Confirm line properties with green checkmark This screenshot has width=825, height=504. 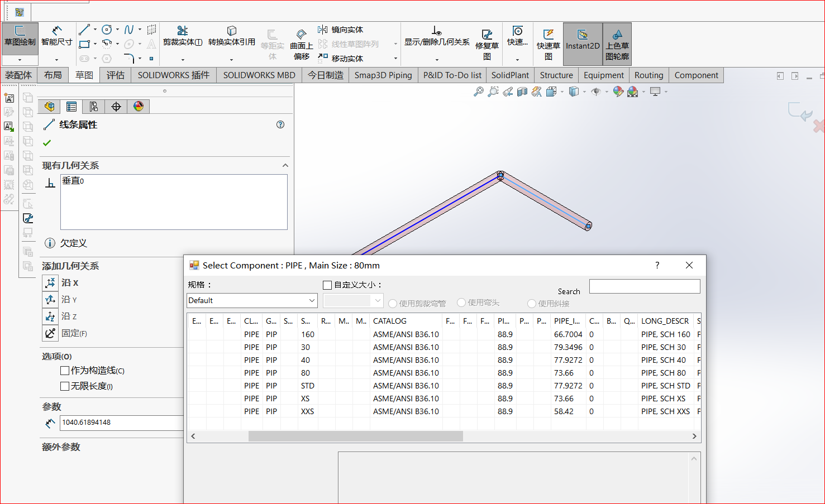(47, 143)
